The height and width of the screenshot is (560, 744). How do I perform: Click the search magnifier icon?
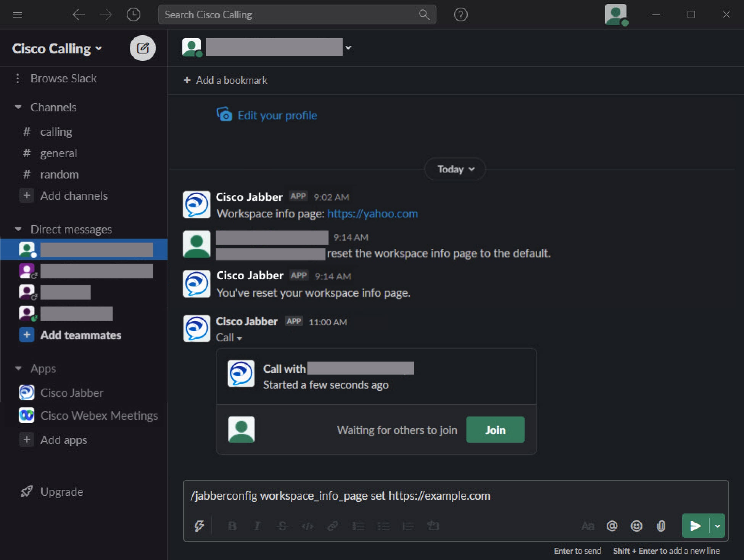(424, 14)
